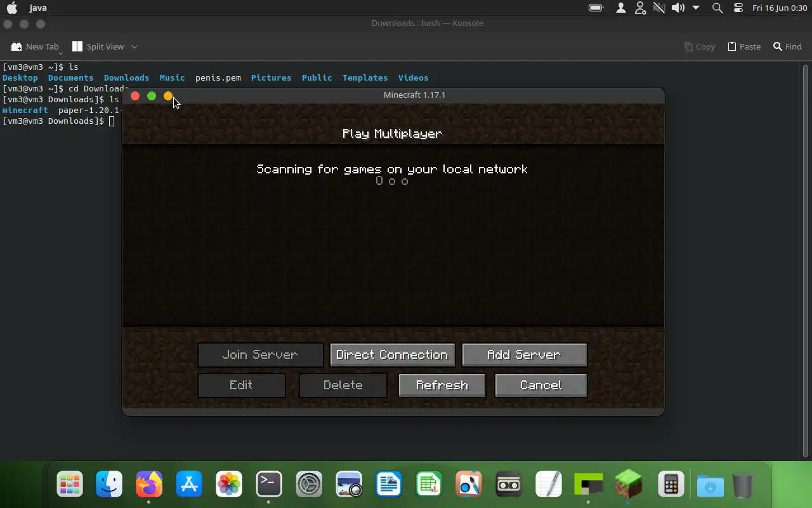Click 'Public' in terminal listing
This screenshot has width=812, height=508.
pyautogui.click(x=317, y=77)
